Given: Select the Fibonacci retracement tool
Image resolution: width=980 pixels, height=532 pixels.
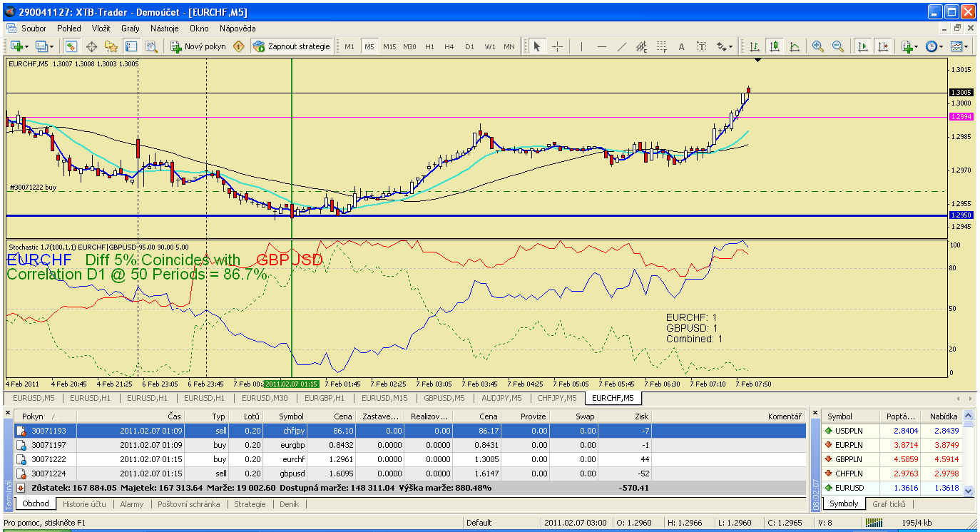Looking at the screenshot, I should coord(661,46).
